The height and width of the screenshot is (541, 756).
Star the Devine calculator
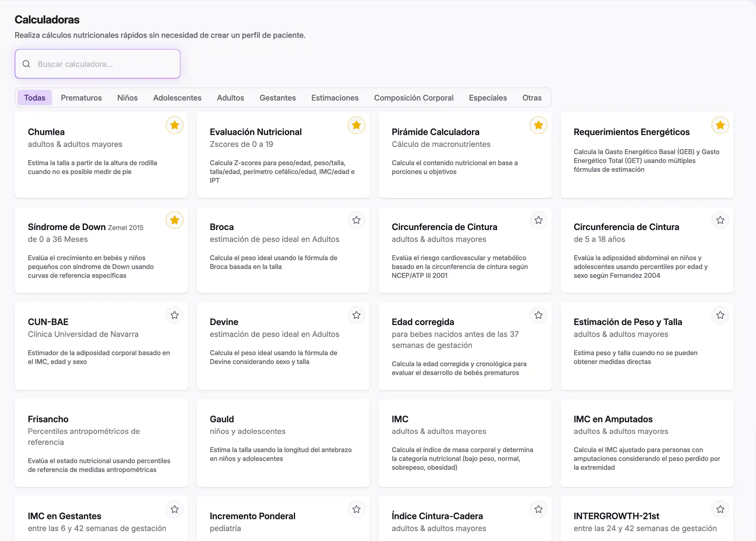point(356,315)
